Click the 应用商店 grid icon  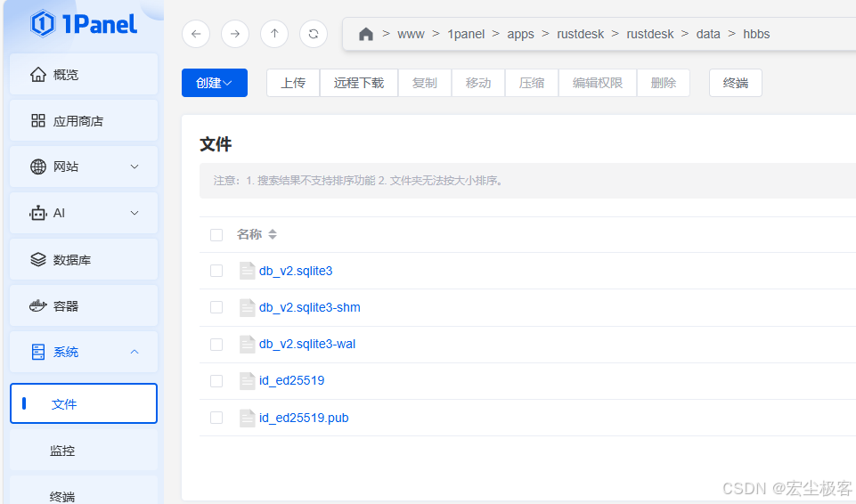(x=38, y=120)
